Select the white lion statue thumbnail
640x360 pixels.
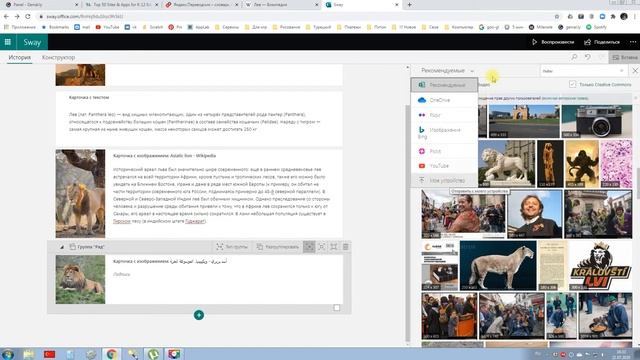[506, 164]
